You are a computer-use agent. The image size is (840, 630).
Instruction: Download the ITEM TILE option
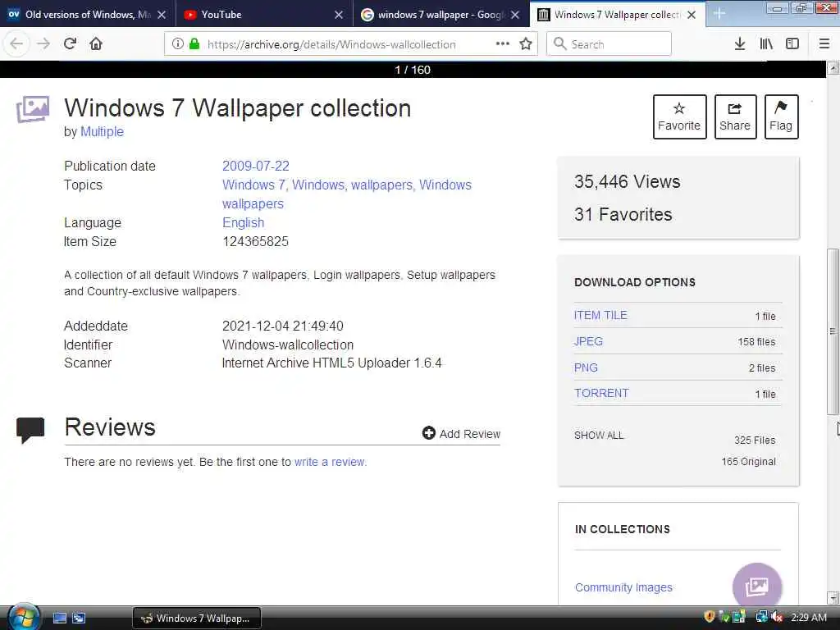(x=600, y=316)
